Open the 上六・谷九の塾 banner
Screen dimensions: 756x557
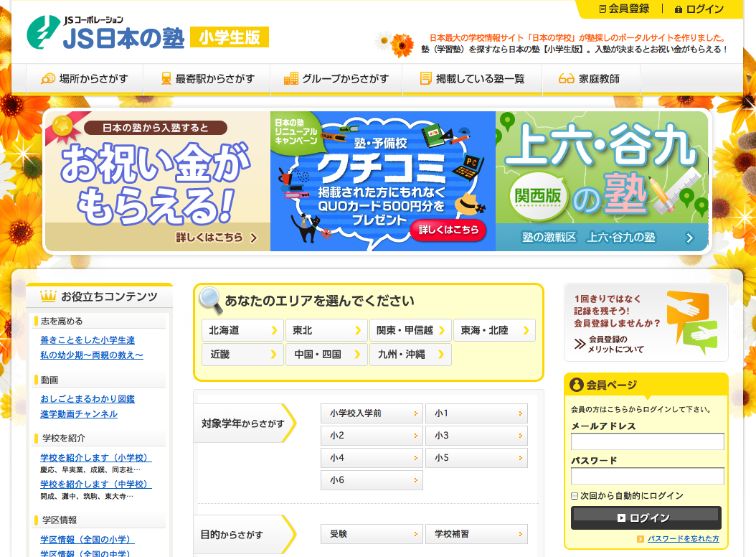click(602, 181)
